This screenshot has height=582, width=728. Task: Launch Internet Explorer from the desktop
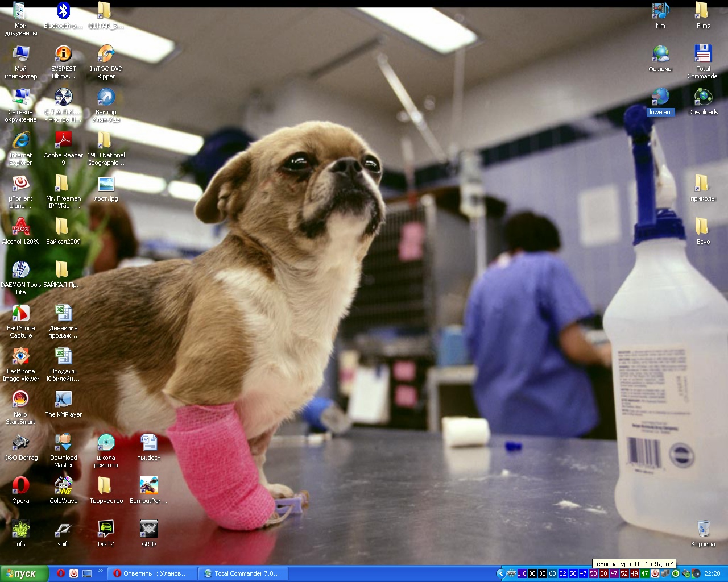tap(20, 148)
